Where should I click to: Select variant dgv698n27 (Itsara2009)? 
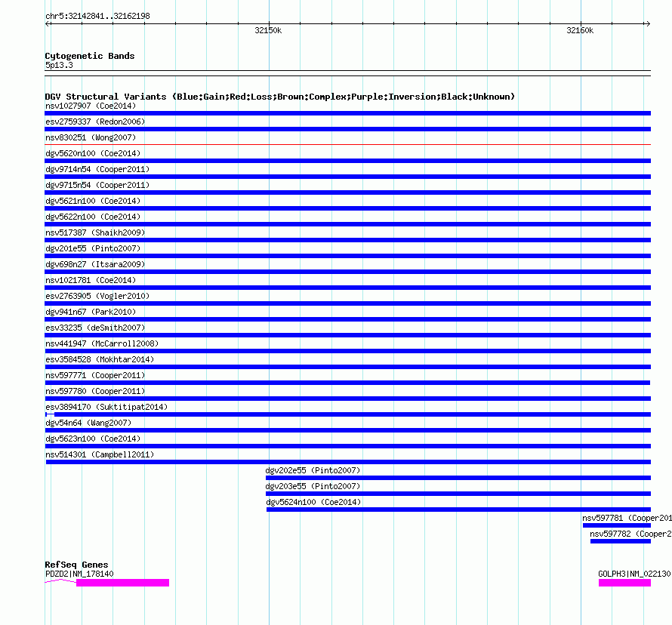point(95,264)
